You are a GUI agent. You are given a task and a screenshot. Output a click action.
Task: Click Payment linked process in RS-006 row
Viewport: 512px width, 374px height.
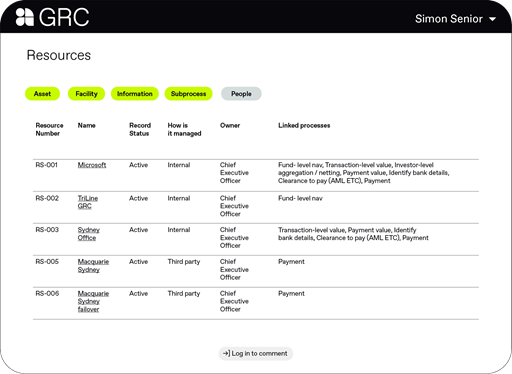tap(291, 294)
